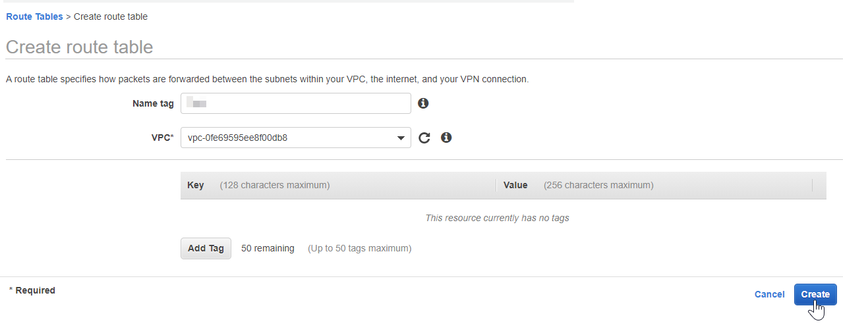Viewport: 868px width, 335px height.
Task: Click the info icon beside Name tag field
Action: tap(423, 103)
